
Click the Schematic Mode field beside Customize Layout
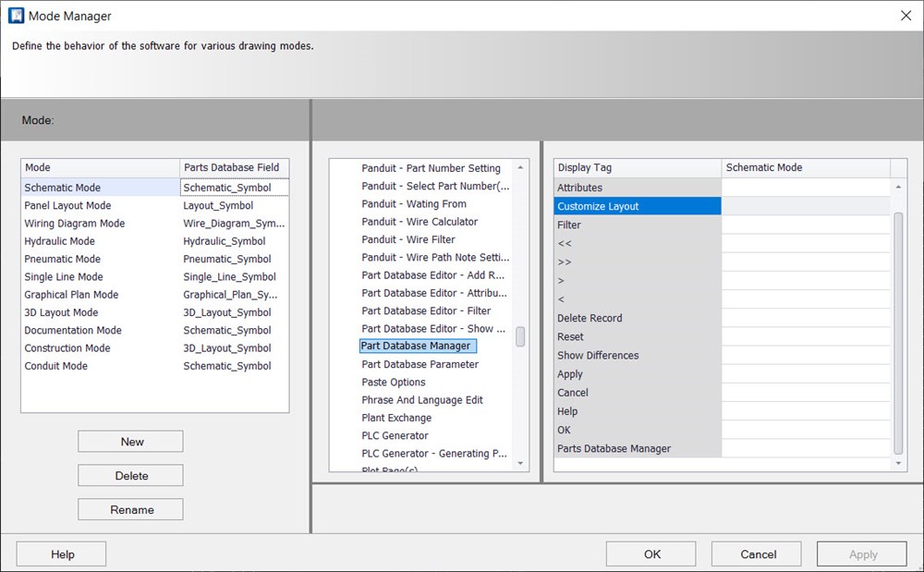coord(805,205)
